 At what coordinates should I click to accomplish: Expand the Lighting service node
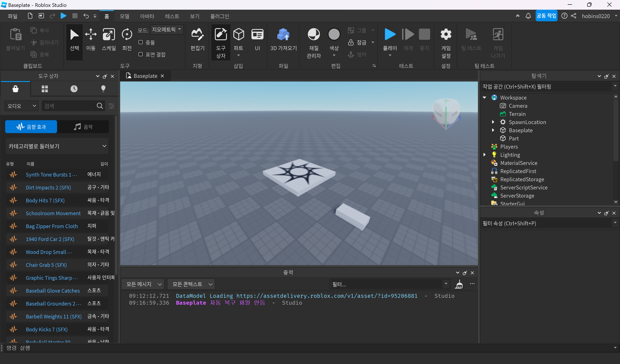(484, 155)
